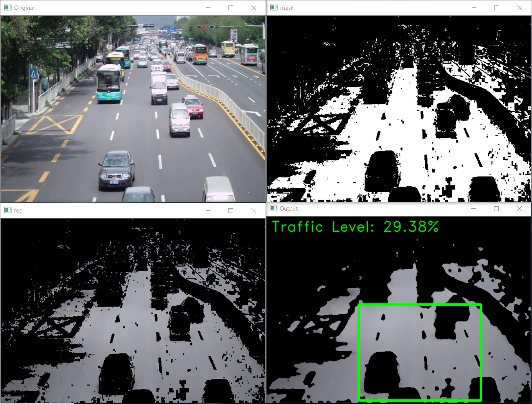Viewport: 532px width, 404px height.
Task: Click the res window's app icon
Action: click(x=8, y=210)
